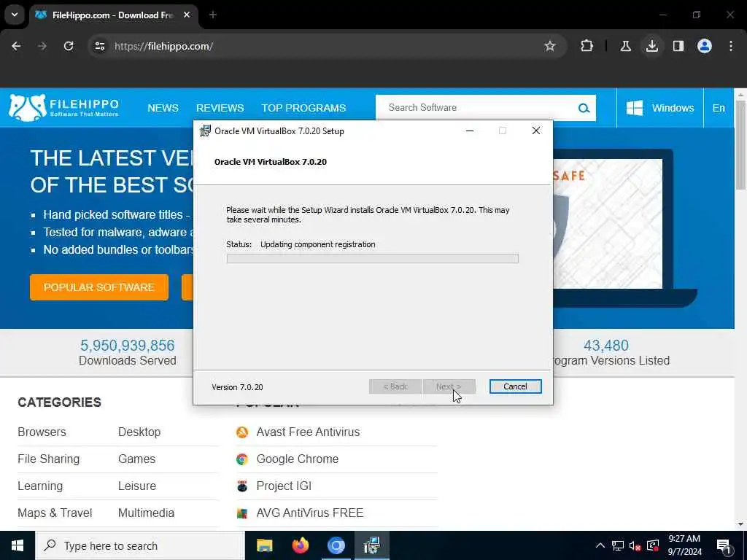Open Project IGI program link

(284, 486)
